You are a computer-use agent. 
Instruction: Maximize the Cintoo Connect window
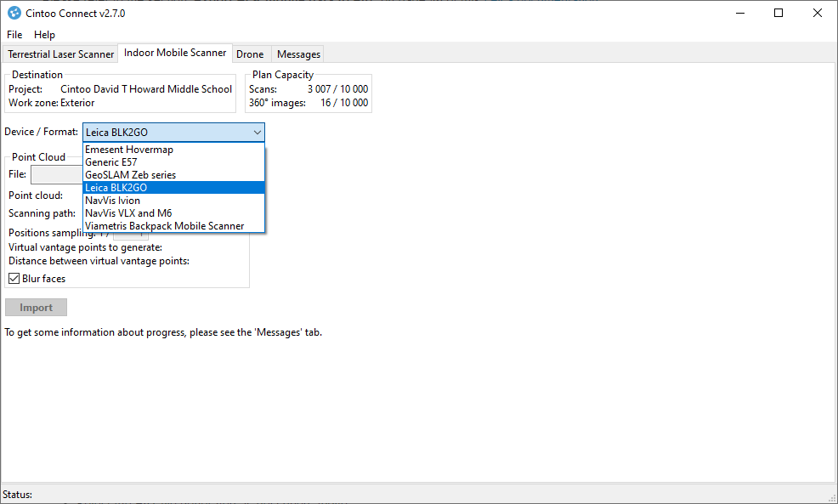coord(779,13)
